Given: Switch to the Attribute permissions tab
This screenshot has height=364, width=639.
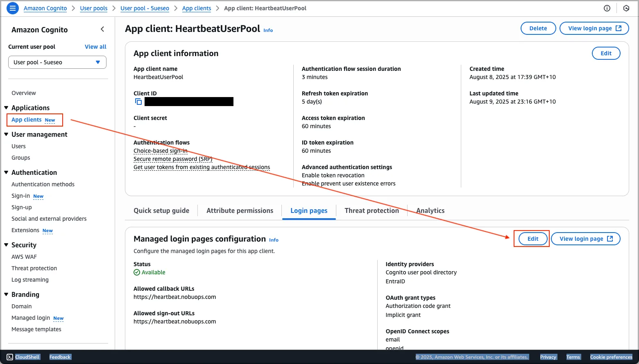Looking at the screenshot, I should 240,210.
